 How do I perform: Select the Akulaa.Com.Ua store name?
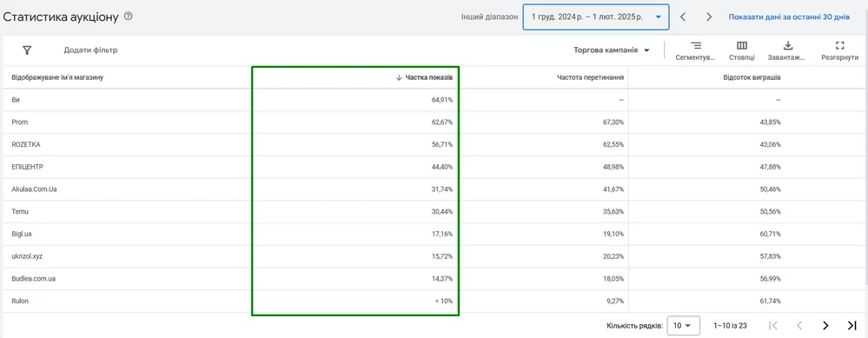[x=35, y=189]
